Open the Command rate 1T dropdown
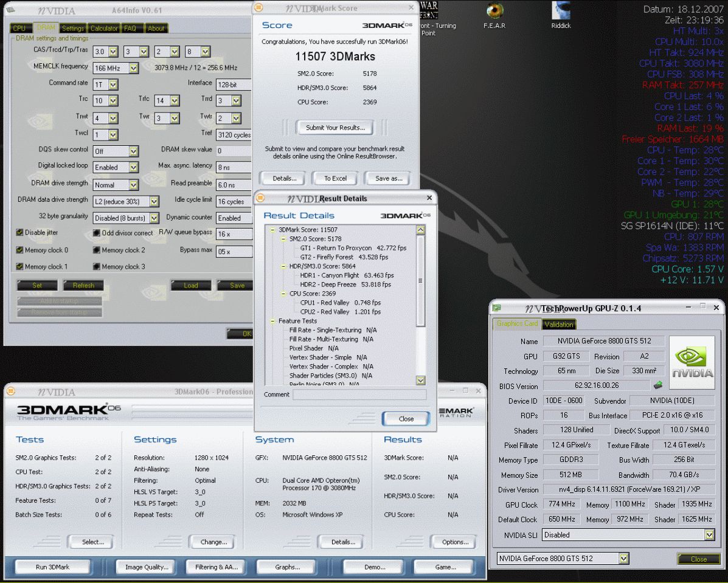This screenshot has width=728, height=583. (x=113, y=85)
